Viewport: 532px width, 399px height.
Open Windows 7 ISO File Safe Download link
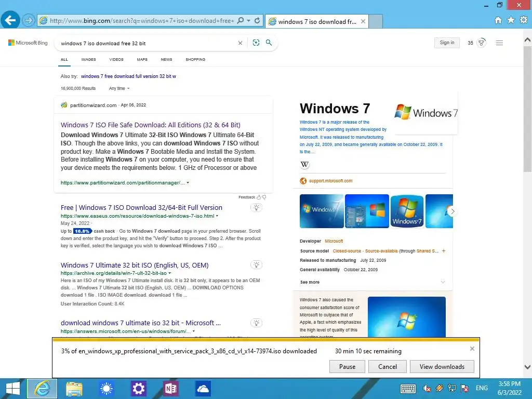[150, 125]
